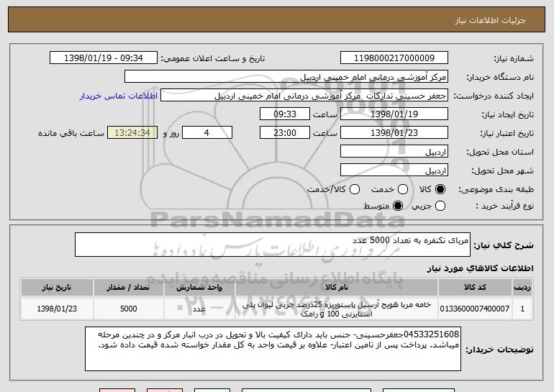This screenshot has height=392, width=554.
Task: Click the تاریخ نیاز column header
Action: [x=57, y=288]
